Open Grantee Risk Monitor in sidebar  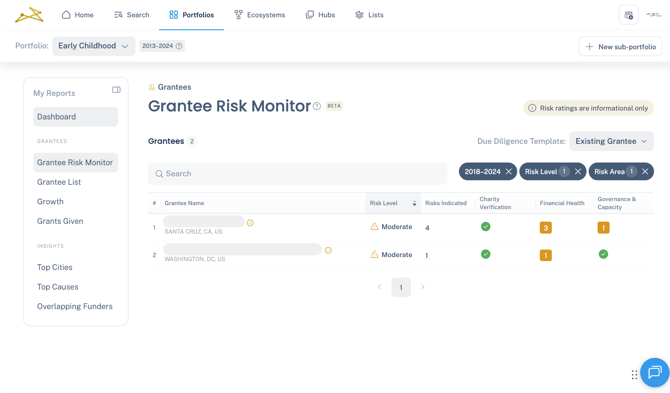pos(76,162)
